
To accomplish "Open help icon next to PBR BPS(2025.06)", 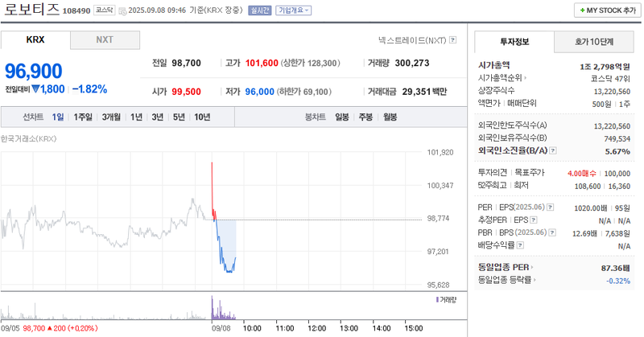I will [552, 232].
